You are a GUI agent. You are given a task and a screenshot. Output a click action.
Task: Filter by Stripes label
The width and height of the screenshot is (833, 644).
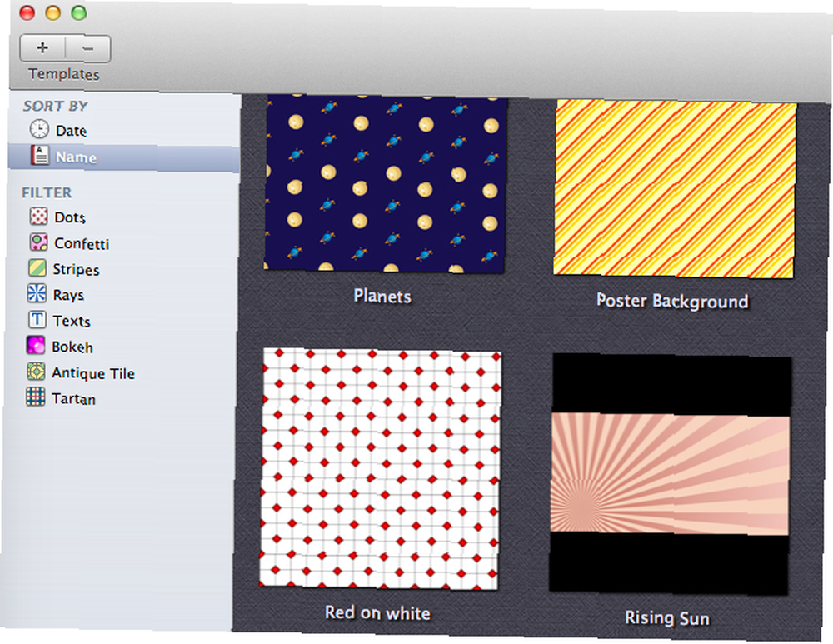coord(76,269)
